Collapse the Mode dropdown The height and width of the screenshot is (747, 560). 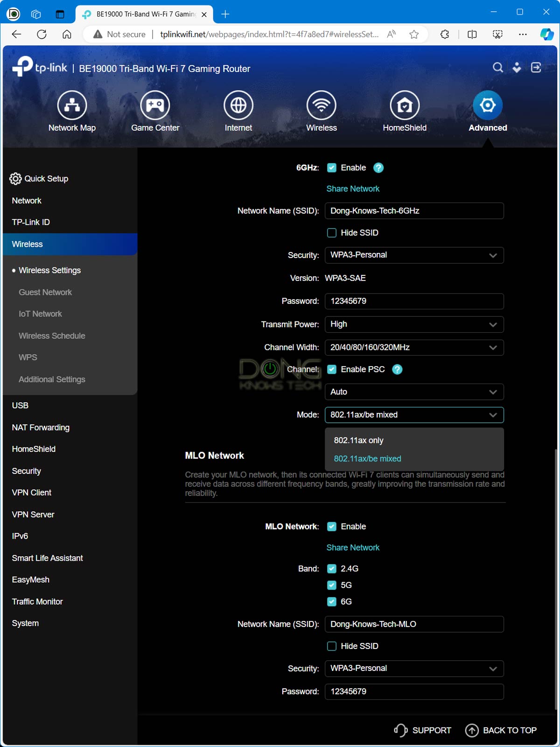[414, 415]
